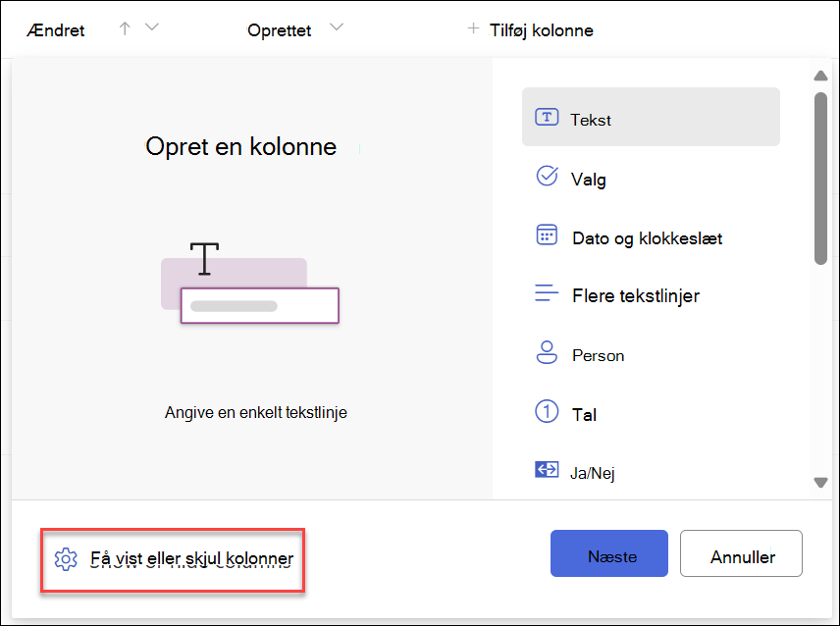The height and width of the screenshot is (626, 840).
Task: Choose the Person column type
Action: click(651, 354)
